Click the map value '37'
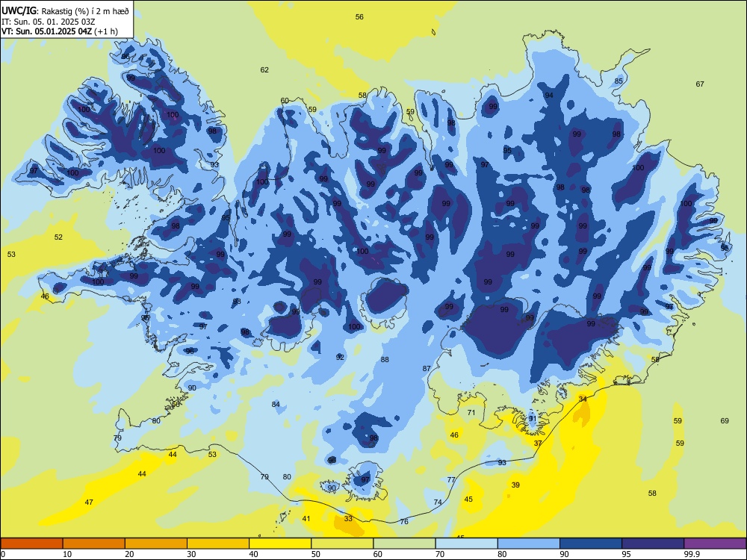Screen dimensions: 747x560 tap(538, 443)
